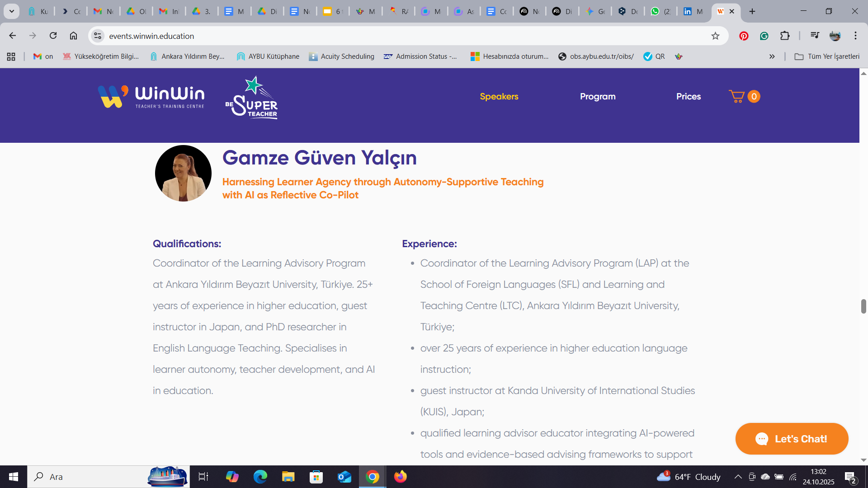Click the Grammarly extension icon
The image size is (868, 488).
point(764,36)
